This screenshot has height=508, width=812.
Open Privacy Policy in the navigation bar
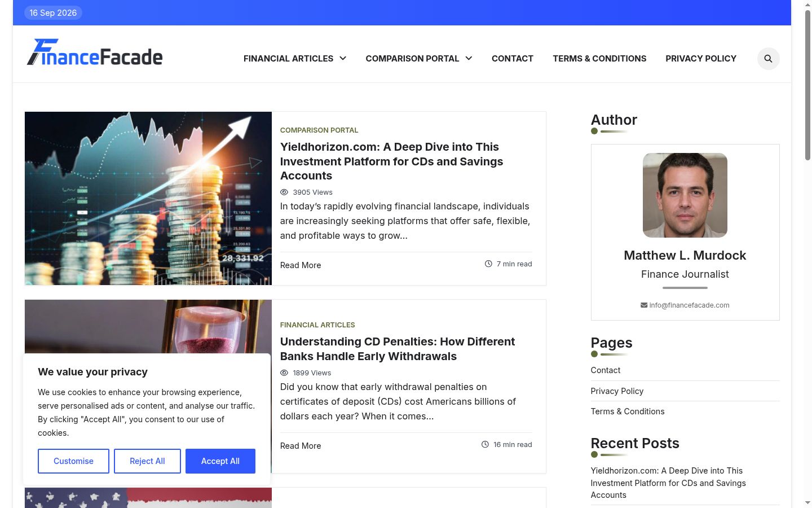(x=701, y=59)
